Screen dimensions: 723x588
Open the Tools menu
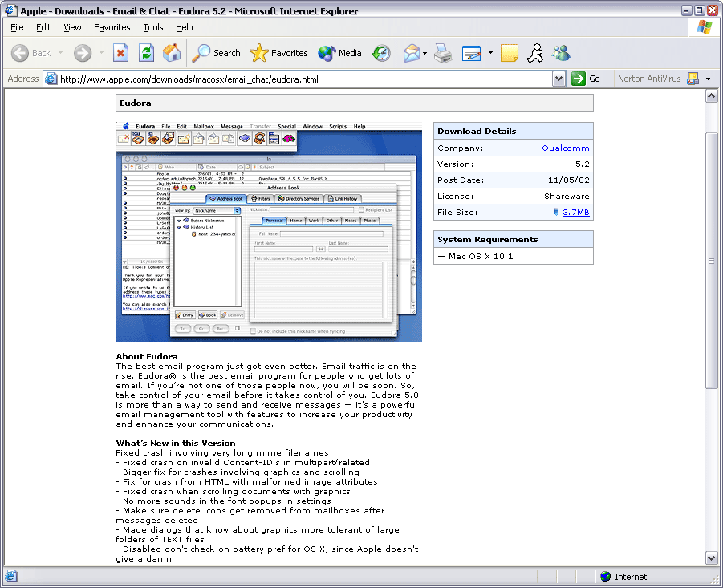tap(153, 27)
